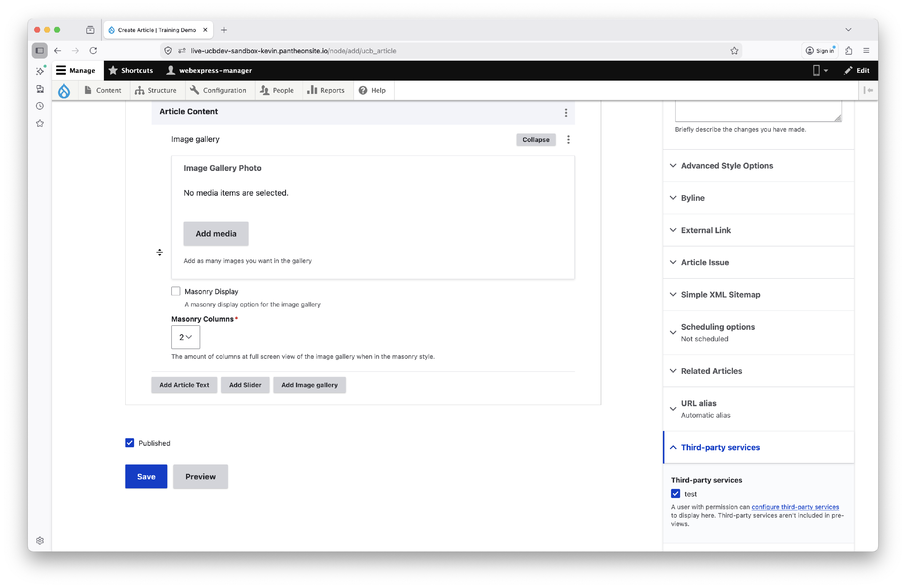Click the Add media button
This screenshot has height=588, width=906.
click(216, 234)
